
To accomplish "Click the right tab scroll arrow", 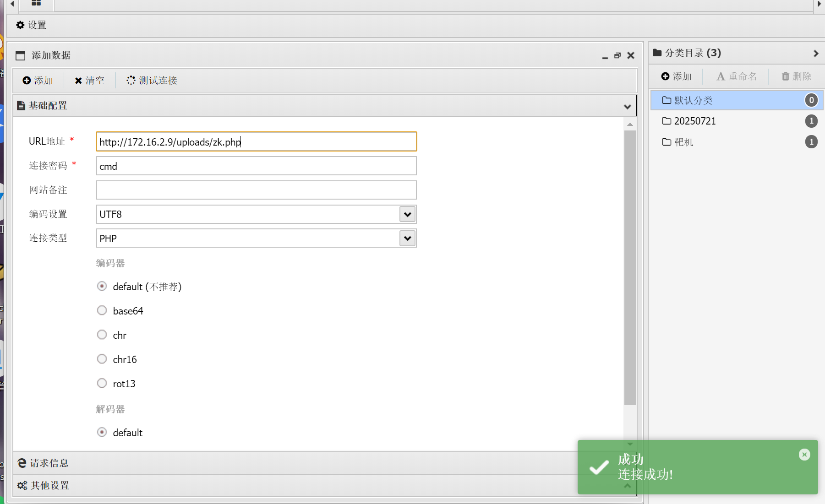I will [x=820, y=4].
